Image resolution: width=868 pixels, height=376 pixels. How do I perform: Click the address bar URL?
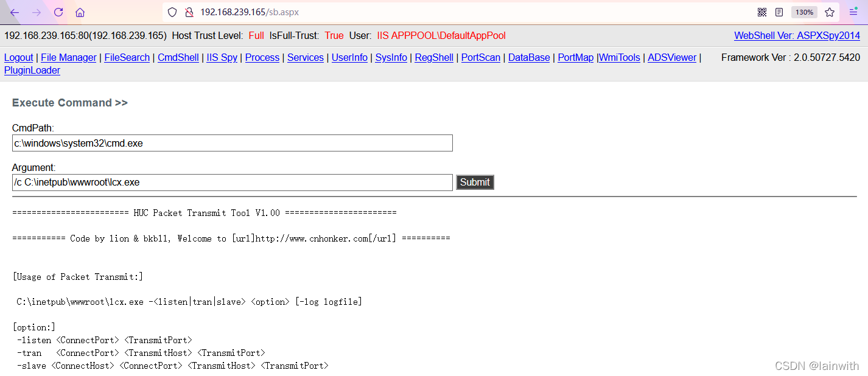250,12
